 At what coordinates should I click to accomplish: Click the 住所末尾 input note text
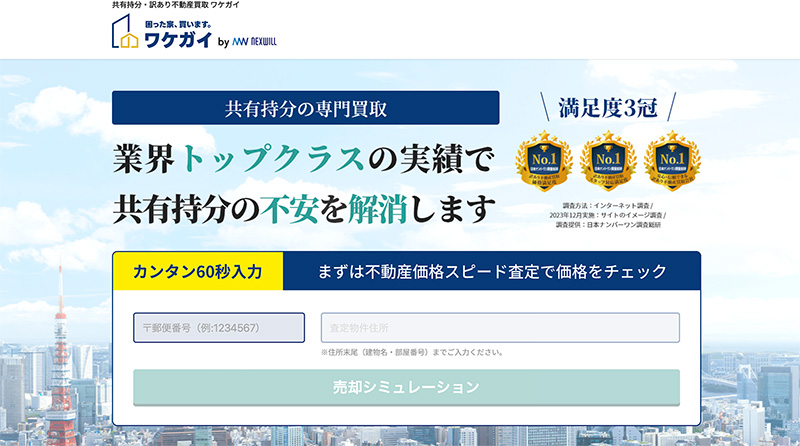click(412, 352)
